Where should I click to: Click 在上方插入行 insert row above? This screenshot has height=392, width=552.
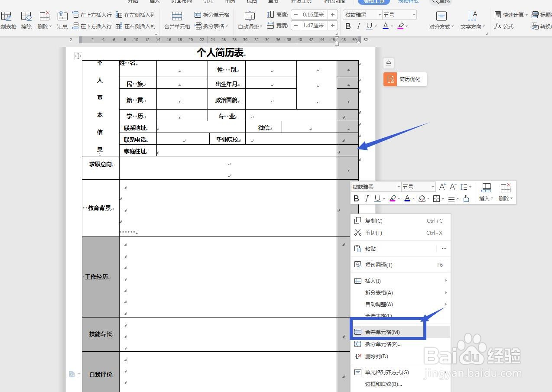coord(92,15)
